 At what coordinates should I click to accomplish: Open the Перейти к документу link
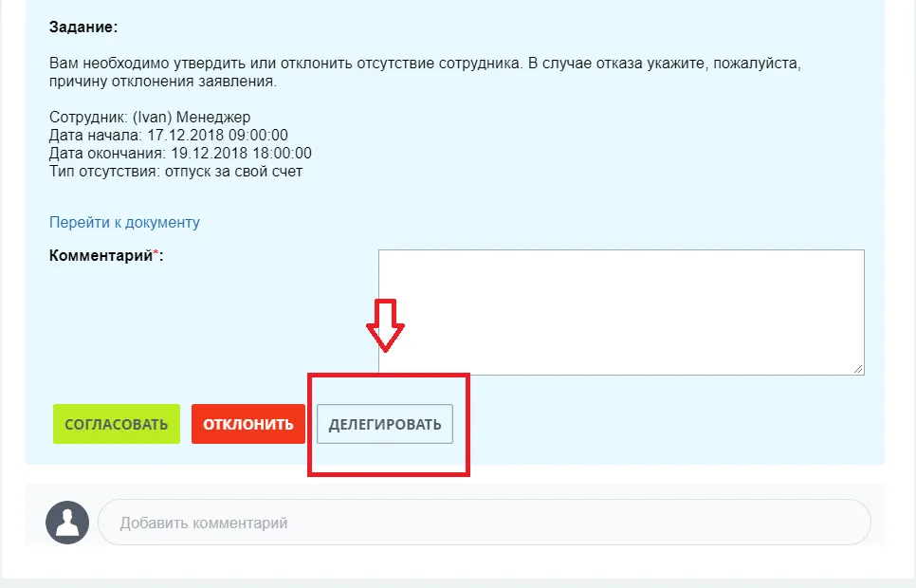tap(124, 222)
